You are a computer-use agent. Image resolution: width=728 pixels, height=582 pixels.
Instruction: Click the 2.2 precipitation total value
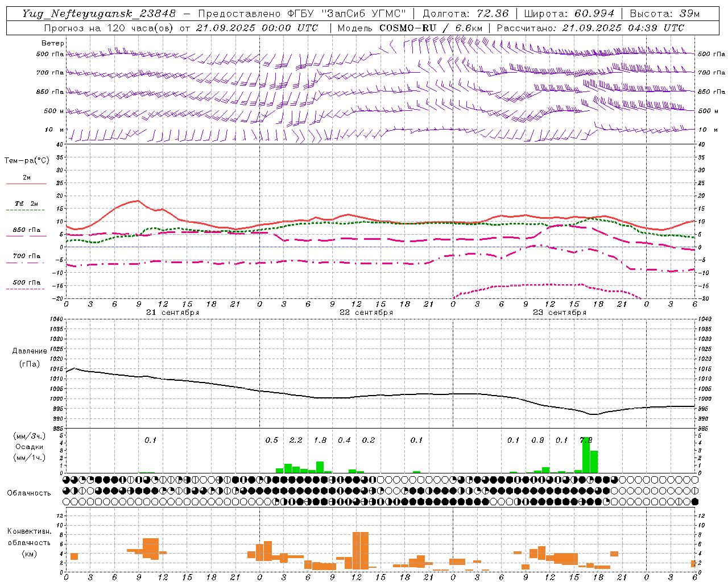pos(296,440)
